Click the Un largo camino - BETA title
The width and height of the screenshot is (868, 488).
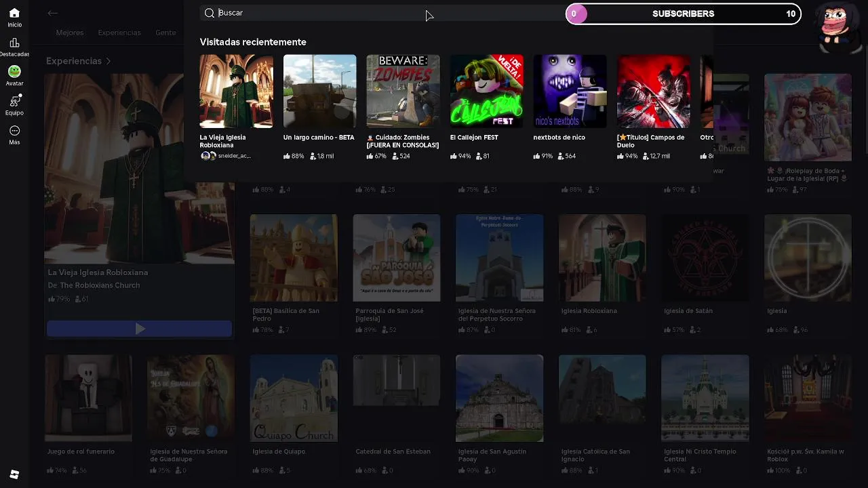pos(319,138)
